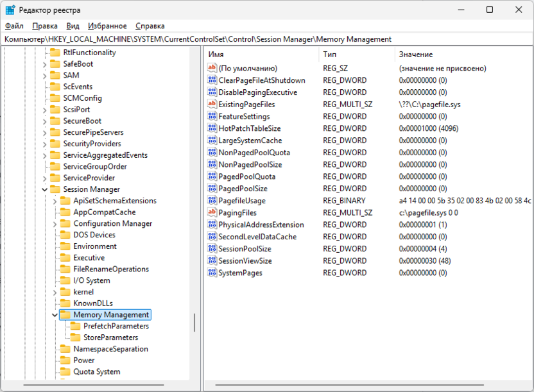Screen dimensions: 534x392
Task: Select the ExistingPageFiles string value icon
Action: click(x=212, y=104)
